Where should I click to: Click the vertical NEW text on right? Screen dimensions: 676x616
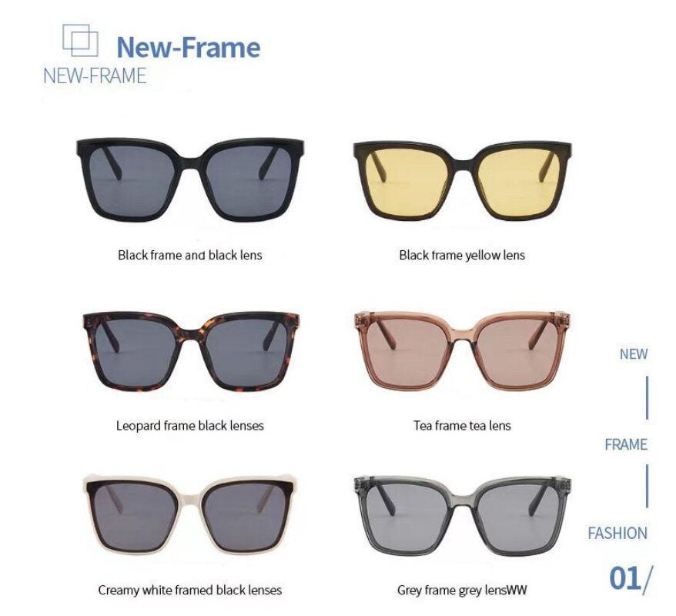tap(634, 354)
